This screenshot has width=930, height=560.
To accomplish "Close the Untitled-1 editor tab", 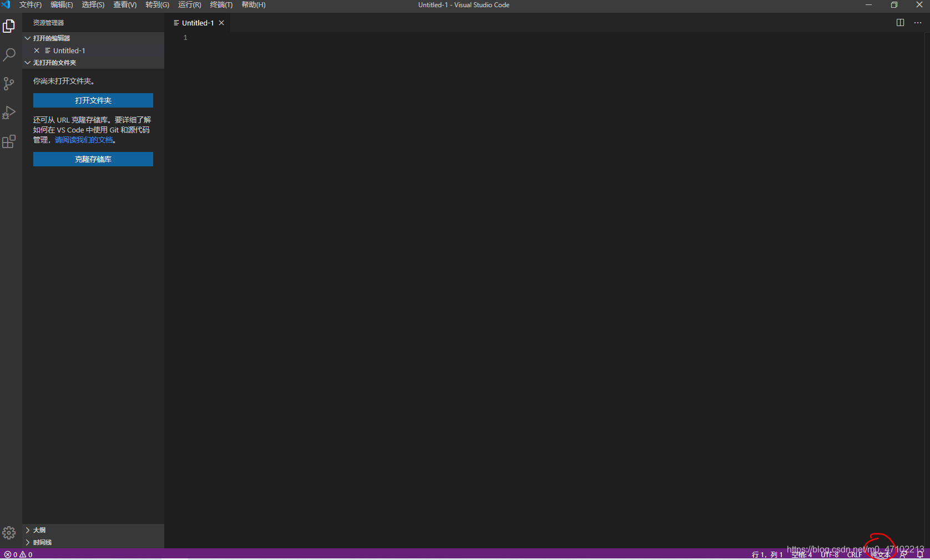I will (x=221, y=23).
